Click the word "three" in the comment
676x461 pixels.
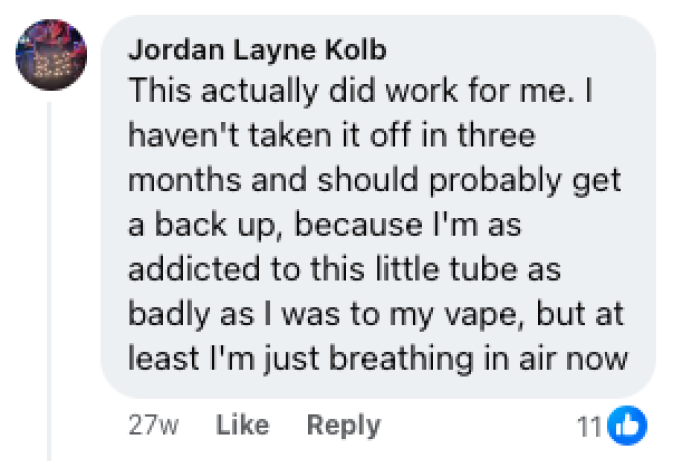[484, 136]
